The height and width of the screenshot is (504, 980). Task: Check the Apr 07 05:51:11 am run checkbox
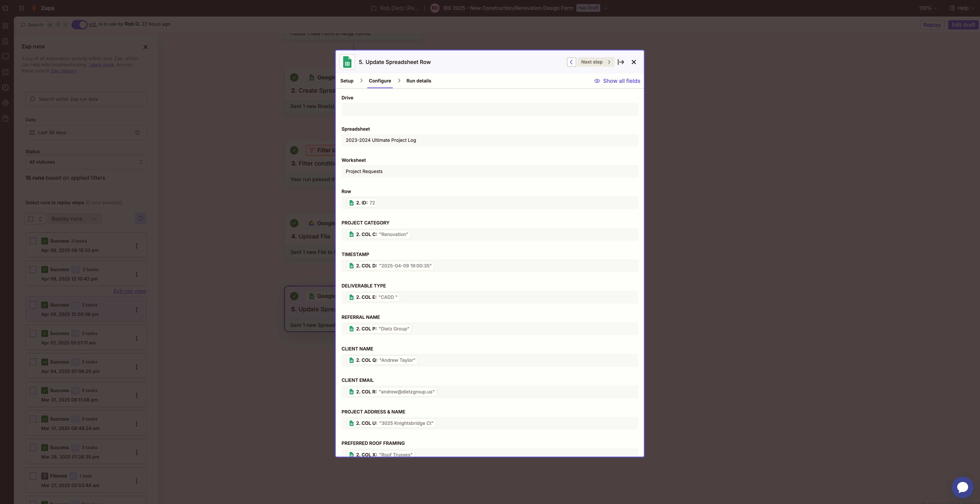(x=33, y=333)
